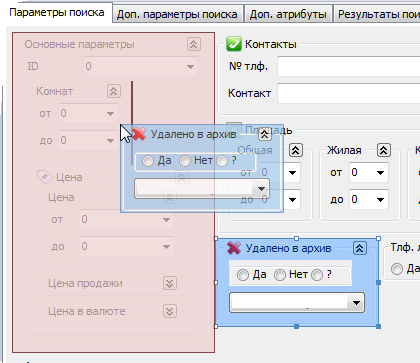Collapse the Общая area group
The image size is (420, 363).
[x=296, y=150]
